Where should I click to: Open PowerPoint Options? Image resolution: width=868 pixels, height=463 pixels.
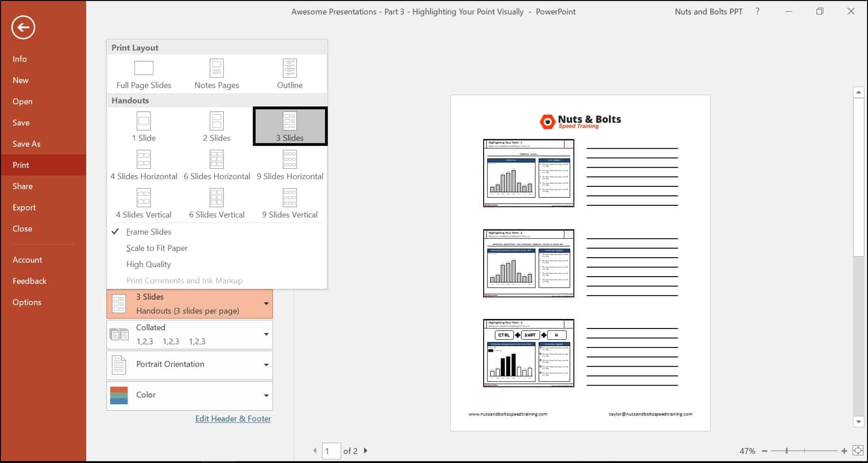[x=43, y=302]
